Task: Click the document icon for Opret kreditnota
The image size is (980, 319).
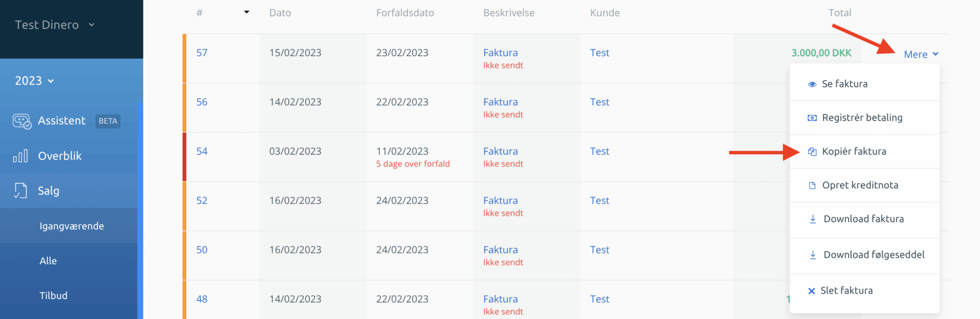Action: tap(812, 185)
